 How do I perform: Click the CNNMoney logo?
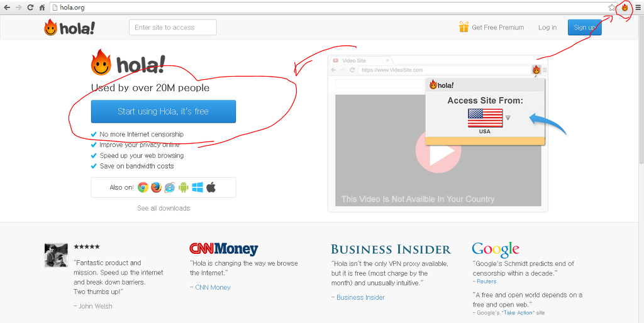point(224,249)
